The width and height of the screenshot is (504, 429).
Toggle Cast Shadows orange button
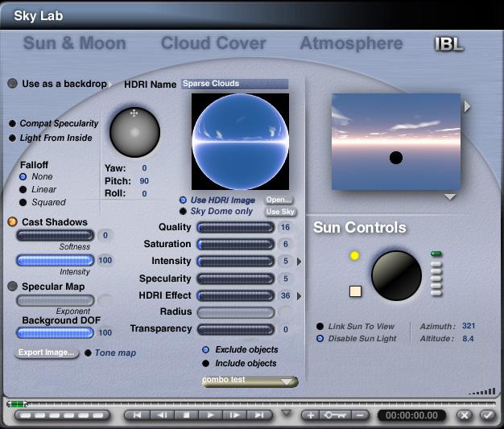13,221
